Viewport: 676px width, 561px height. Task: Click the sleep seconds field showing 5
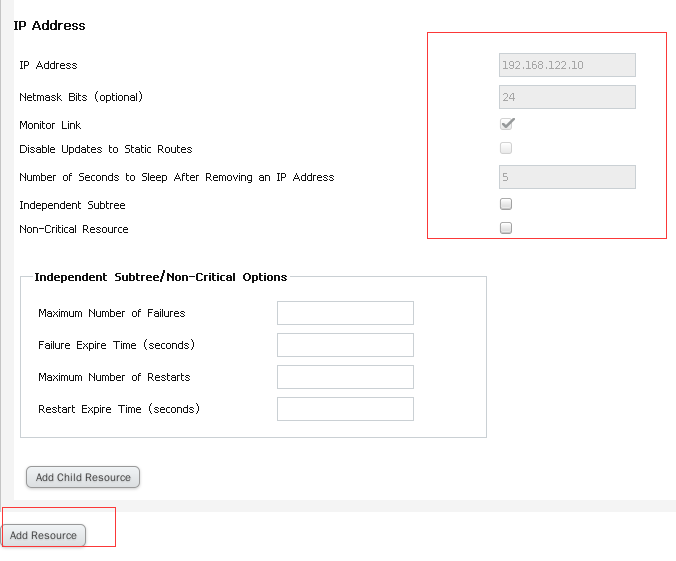(567, 177)
